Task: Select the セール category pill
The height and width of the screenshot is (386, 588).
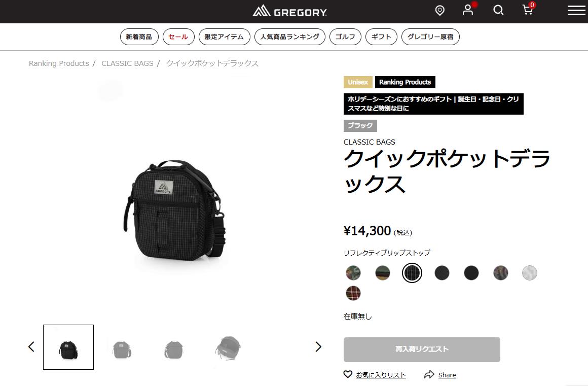Action: [x=178, y=37]
